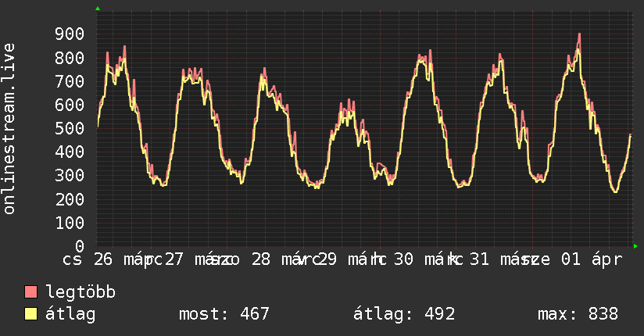Click the '31' date label on x-axis
Screen dimensions: 644x336
click(479, 259)
